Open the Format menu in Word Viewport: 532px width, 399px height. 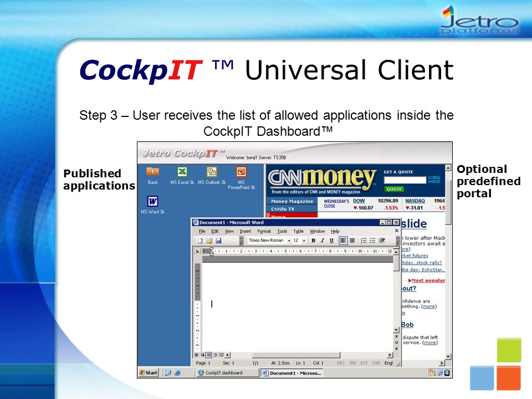pos(264,231)
